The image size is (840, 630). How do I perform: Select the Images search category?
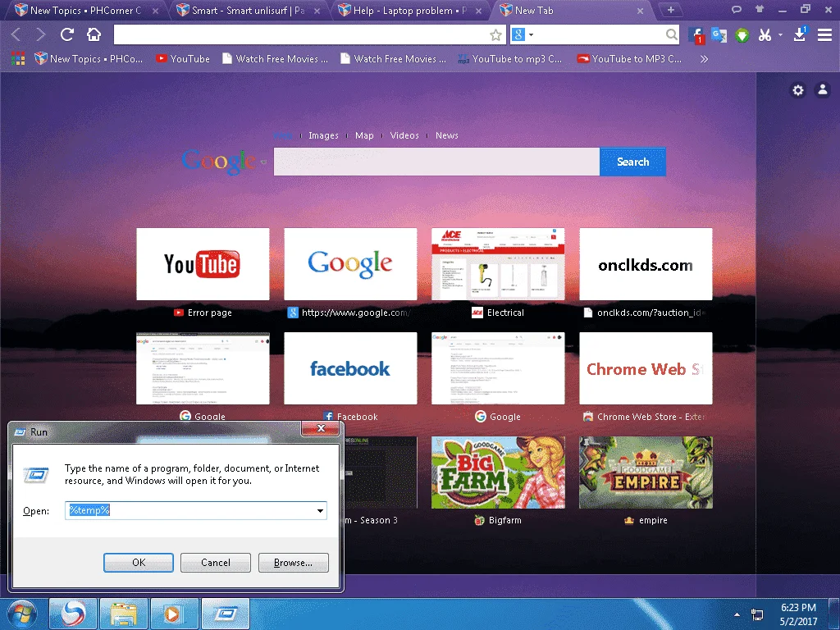click(x=323, y=135)
